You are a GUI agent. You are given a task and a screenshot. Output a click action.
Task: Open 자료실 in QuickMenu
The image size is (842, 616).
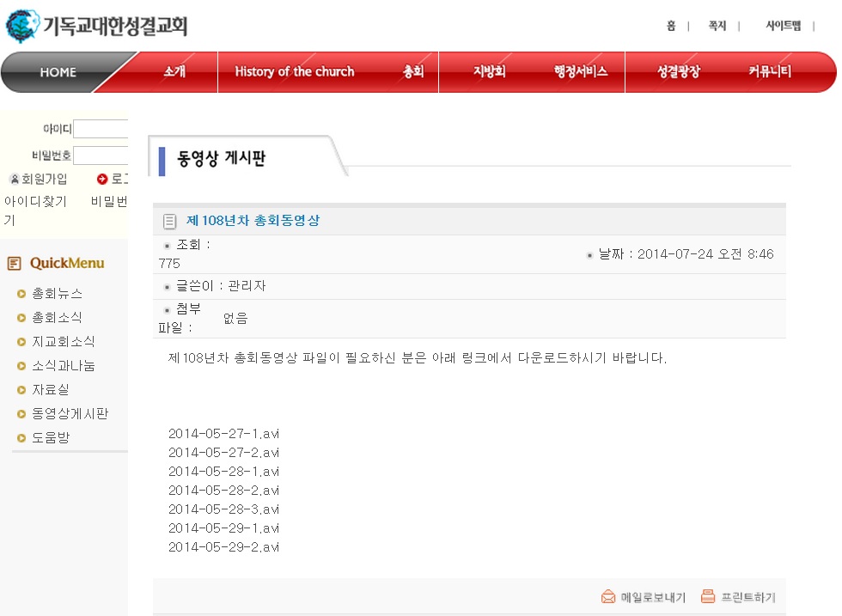(51, 389)
